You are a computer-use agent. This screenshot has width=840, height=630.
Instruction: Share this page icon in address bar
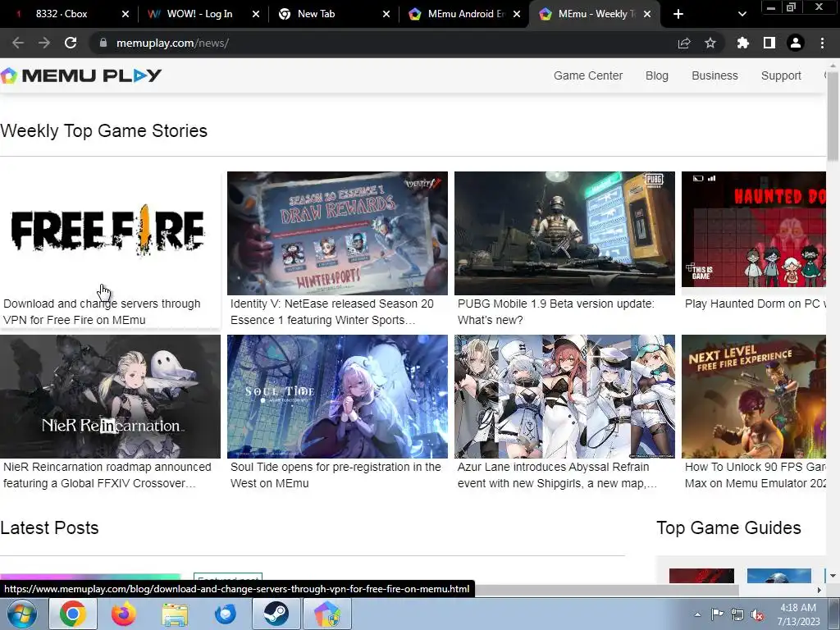coord(684,43)
